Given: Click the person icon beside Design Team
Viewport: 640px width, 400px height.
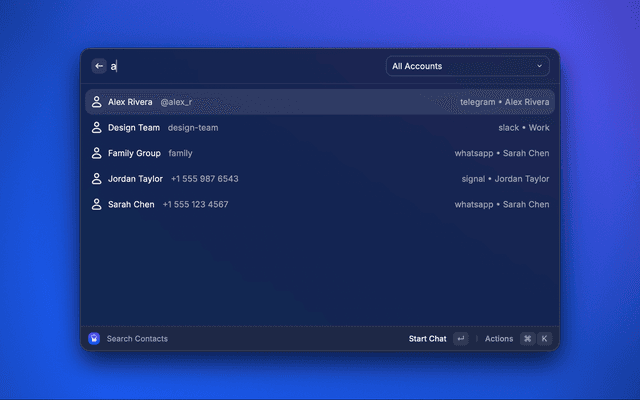Looking at the screenshot, I should pyautogui.click(x=97, y=128).
